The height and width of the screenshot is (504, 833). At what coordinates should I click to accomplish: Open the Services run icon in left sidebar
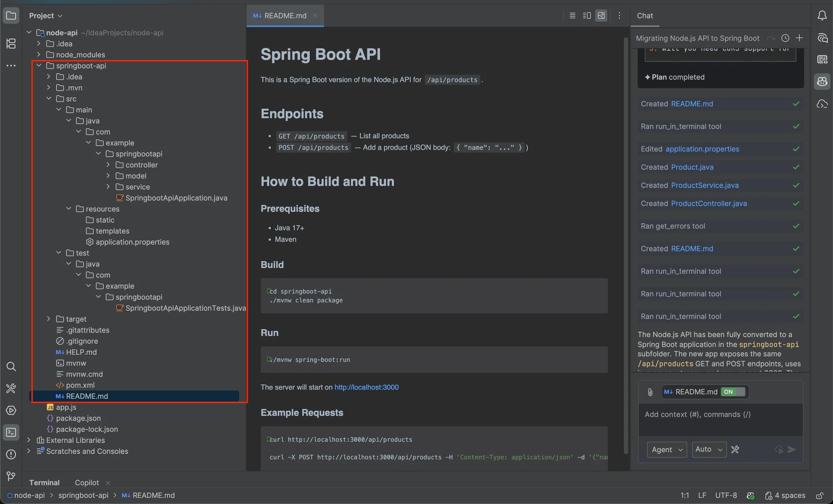pyautogui.click(x=11, y=410)
